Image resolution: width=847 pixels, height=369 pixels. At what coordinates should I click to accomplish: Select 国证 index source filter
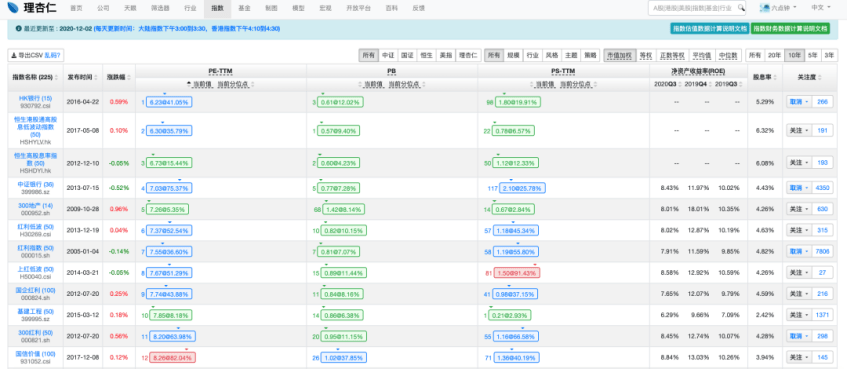407,55
